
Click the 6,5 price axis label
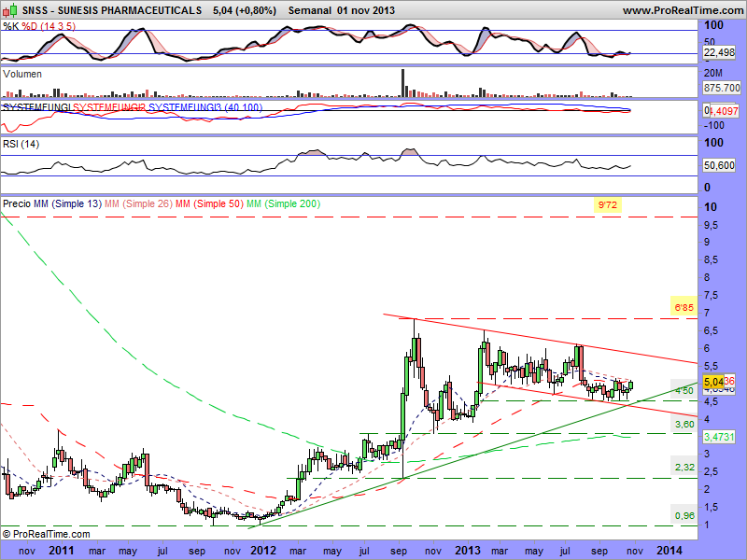[711, 331]
